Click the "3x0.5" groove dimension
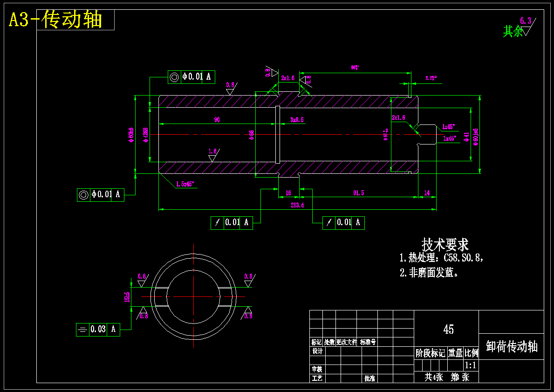This screenshot has width=554, height=392. (297, 119)
